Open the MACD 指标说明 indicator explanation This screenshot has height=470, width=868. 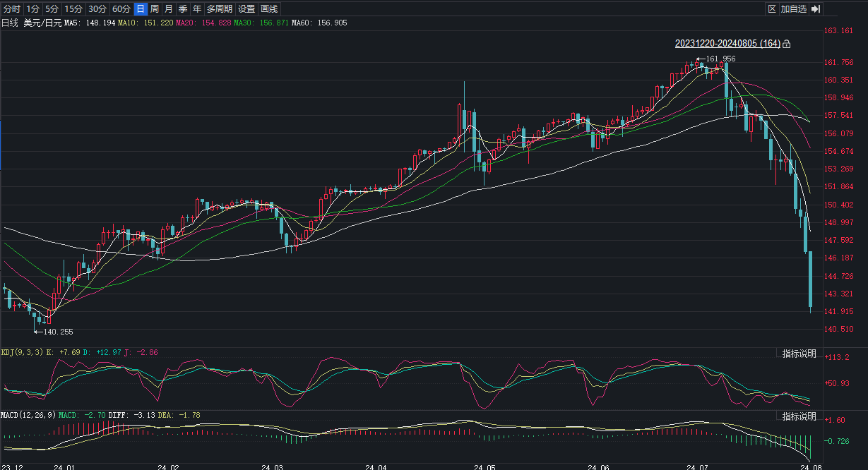[x=799, y=416]
